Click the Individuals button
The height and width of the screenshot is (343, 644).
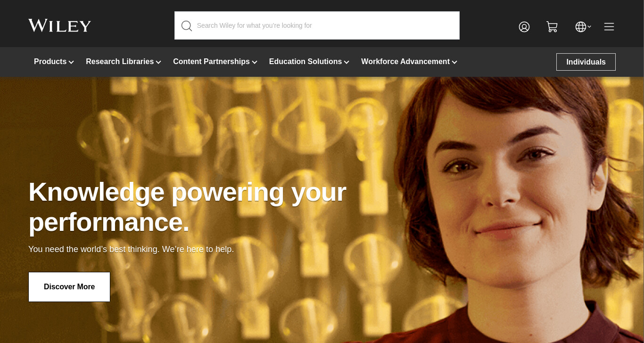pyautogui.click(x=586, y=62)
